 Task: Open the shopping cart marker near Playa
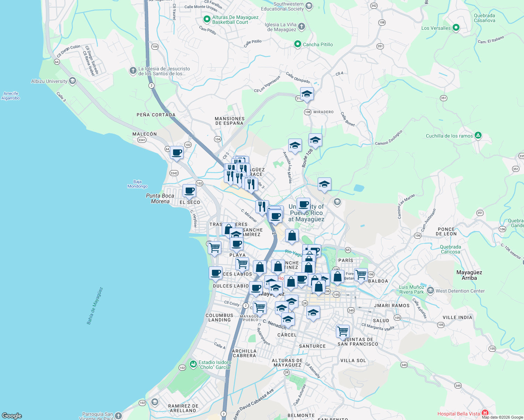pos(214,247)
